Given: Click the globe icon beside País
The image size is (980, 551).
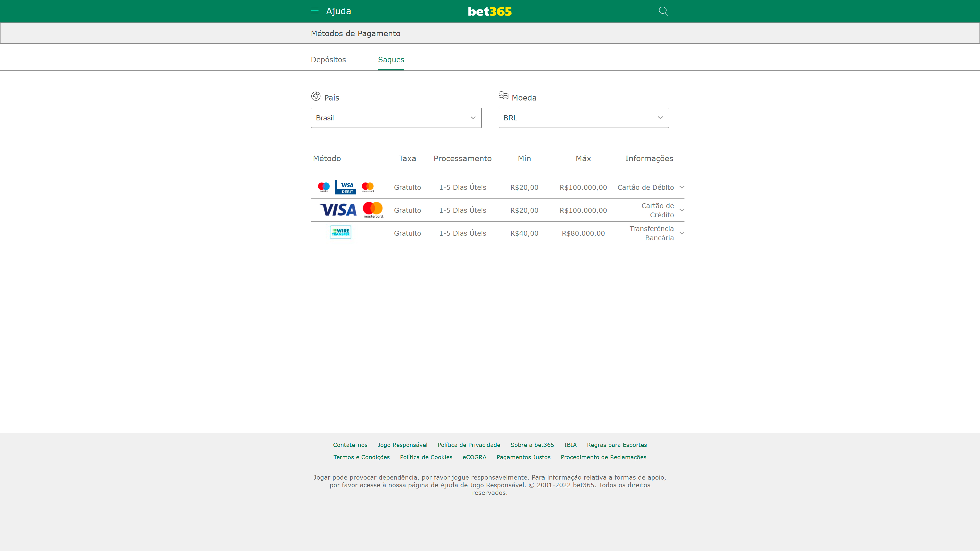Looking at the screenshot, I should click(x=316, y=96).
